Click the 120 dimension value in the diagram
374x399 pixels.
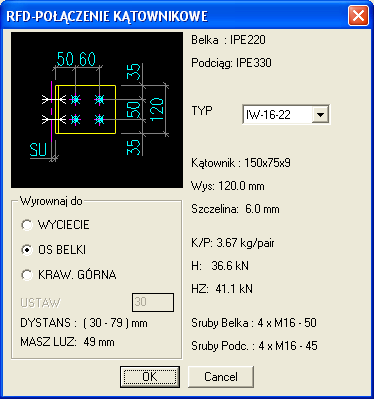(157, 110)
